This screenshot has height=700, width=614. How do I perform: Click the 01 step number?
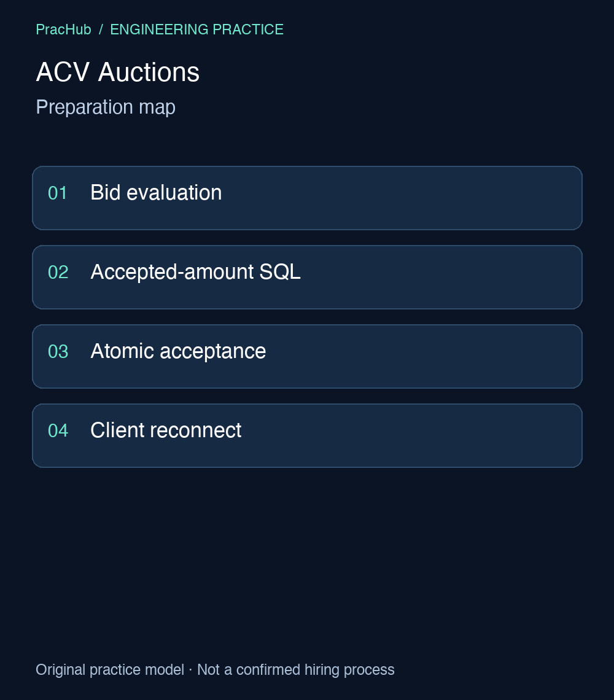58,193
